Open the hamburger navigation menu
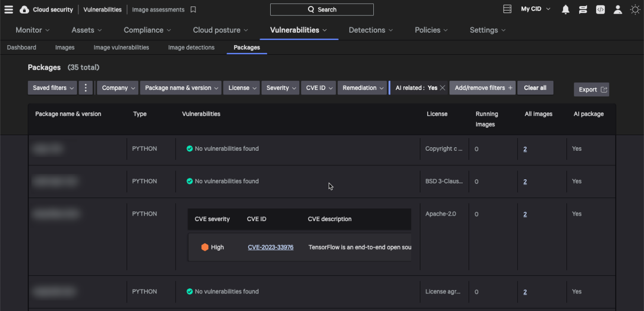Image resolution: width=644 pixels, height=311 pixels. pos(9,10)
